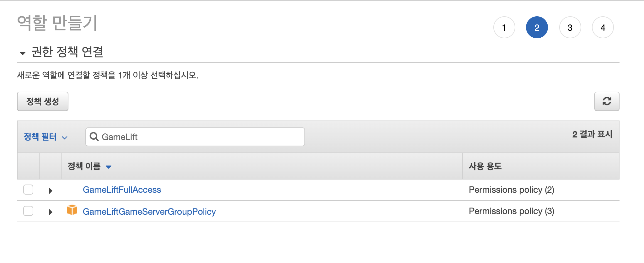The height and width of the screenshot is (263, 644).
Task: Focus the GameLift search input field
Action: (x=195, y=137)
